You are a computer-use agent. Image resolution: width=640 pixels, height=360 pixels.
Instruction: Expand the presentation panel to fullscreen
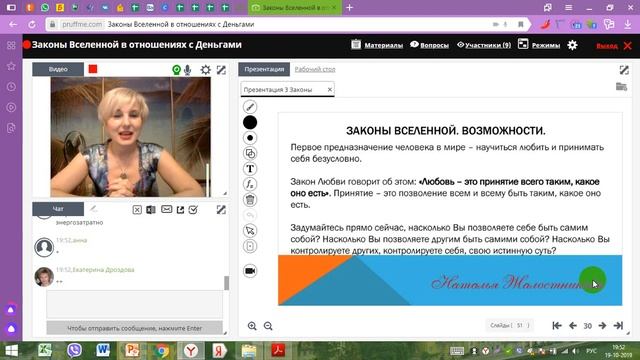[624, 70]
